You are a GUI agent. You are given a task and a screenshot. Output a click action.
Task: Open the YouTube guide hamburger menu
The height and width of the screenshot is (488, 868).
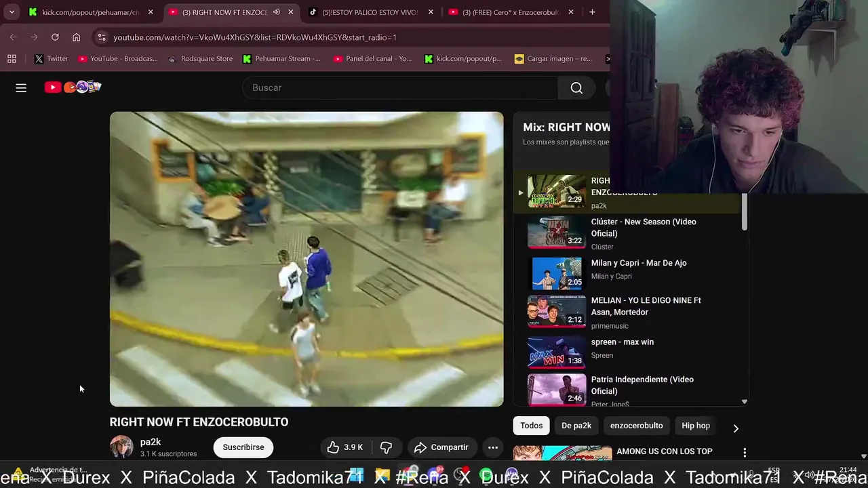pos(21,87)
